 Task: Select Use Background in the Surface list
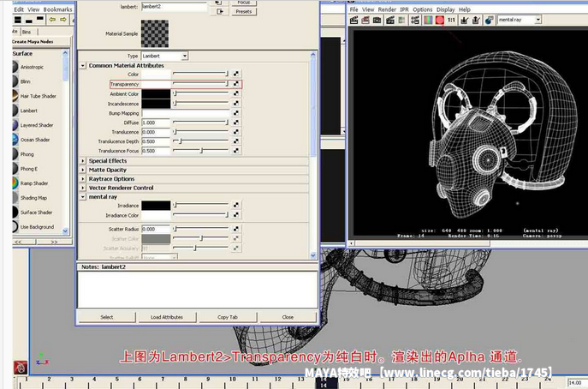pos(37,227)
